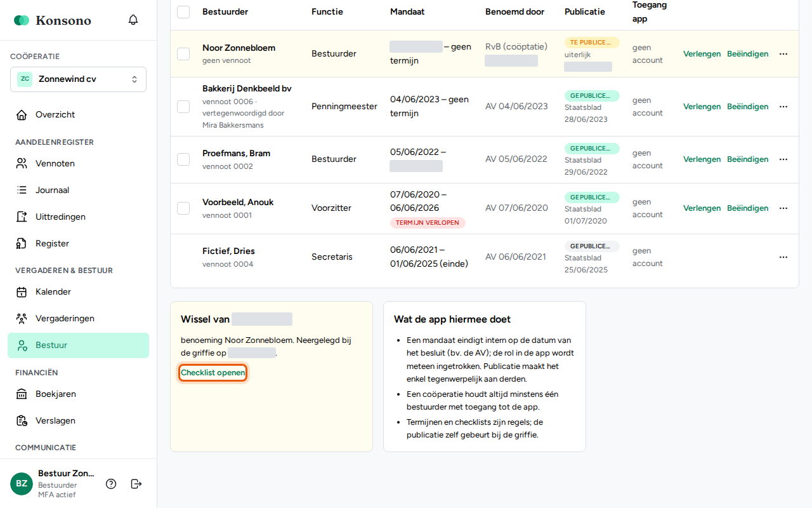Click Beëindigen for Voorbeeld, Anouk

pos(747,208)
